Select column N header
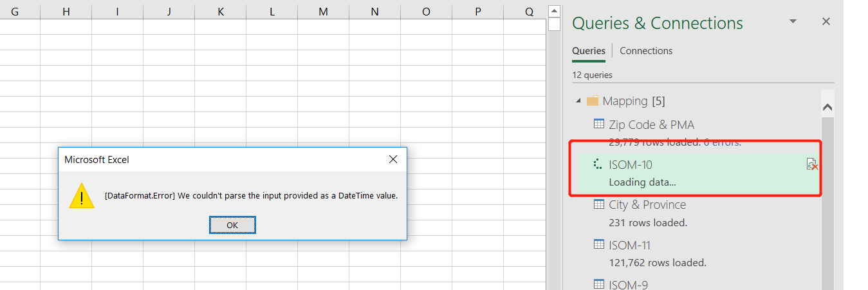Viewport: 868px width, 290px height. pyautogui.click(x=374, y=12)
